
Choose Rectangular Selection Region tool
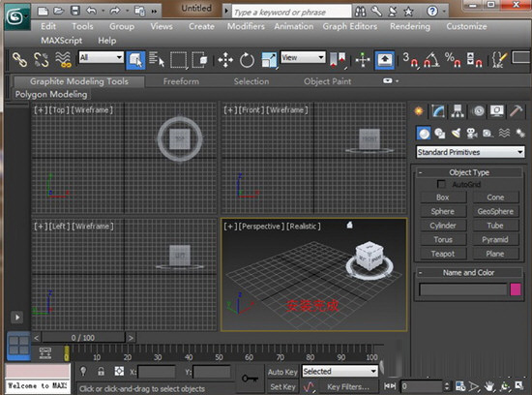tap(179, 60)
